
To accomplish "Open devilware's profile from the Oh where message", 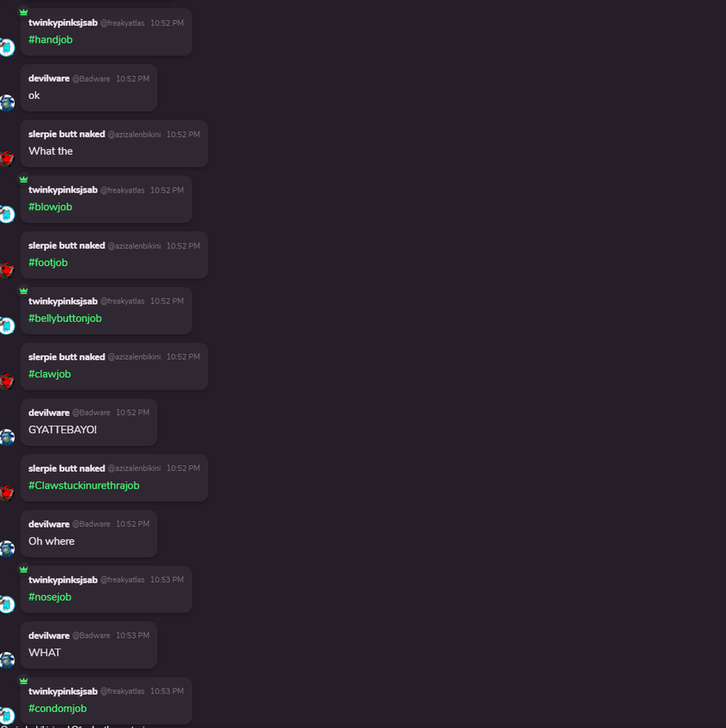I will pyautogui.click(x=48, y=524).
